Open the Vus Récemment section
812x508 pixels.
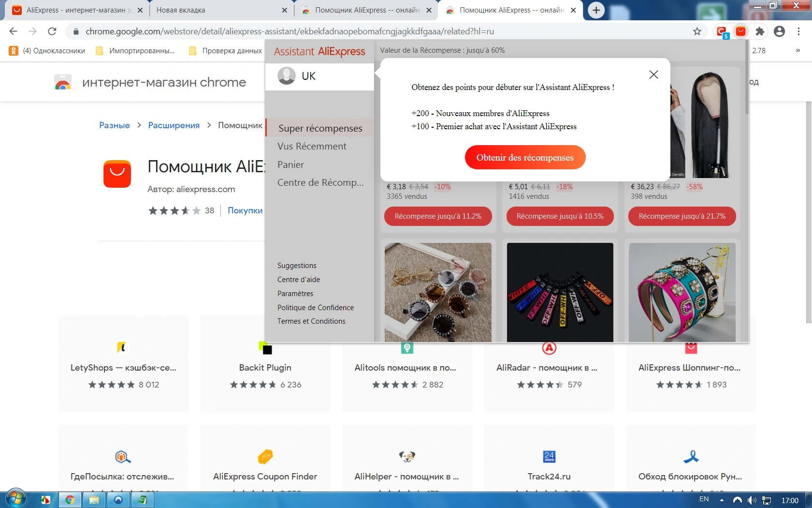point(312,146)
